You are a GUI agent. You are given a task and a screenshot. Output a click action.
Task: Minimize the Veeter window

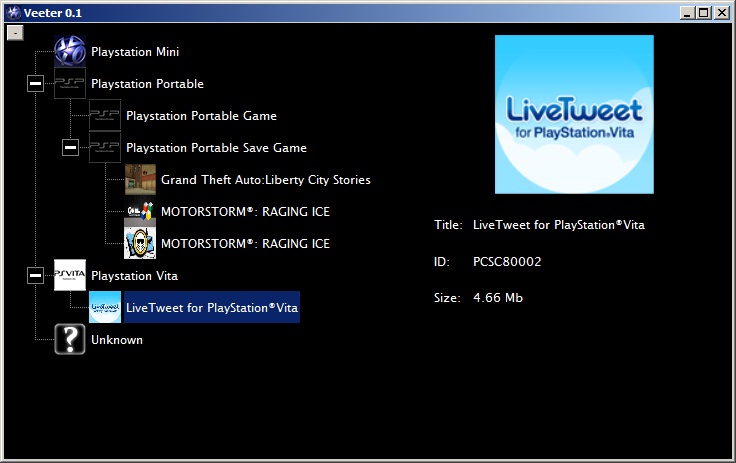[688, 13]
